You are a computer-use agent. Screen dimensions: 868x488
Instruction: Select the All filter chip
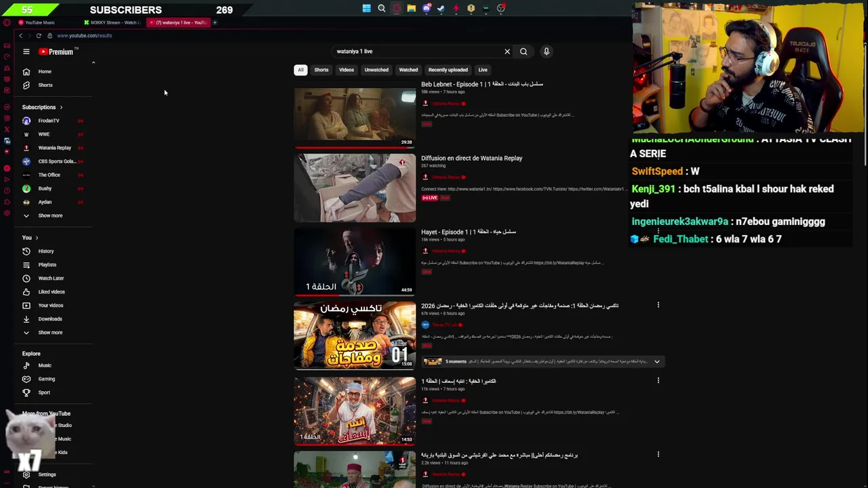300,70
